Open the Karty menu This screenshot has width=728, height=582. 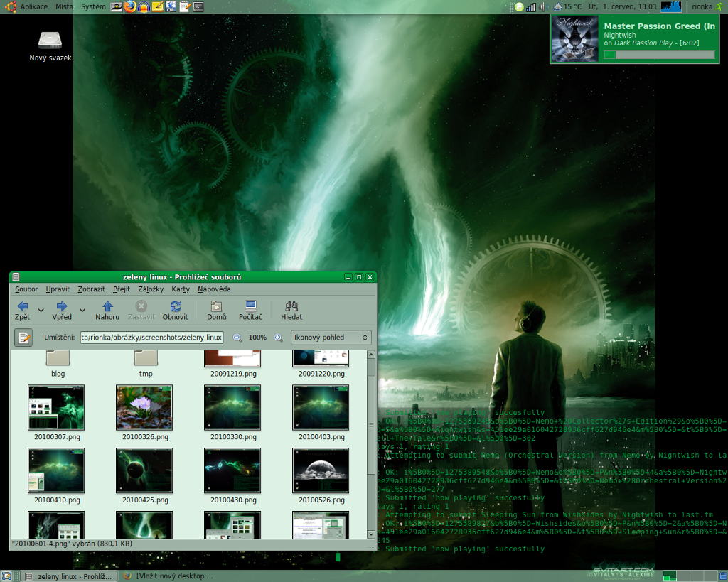181,289
